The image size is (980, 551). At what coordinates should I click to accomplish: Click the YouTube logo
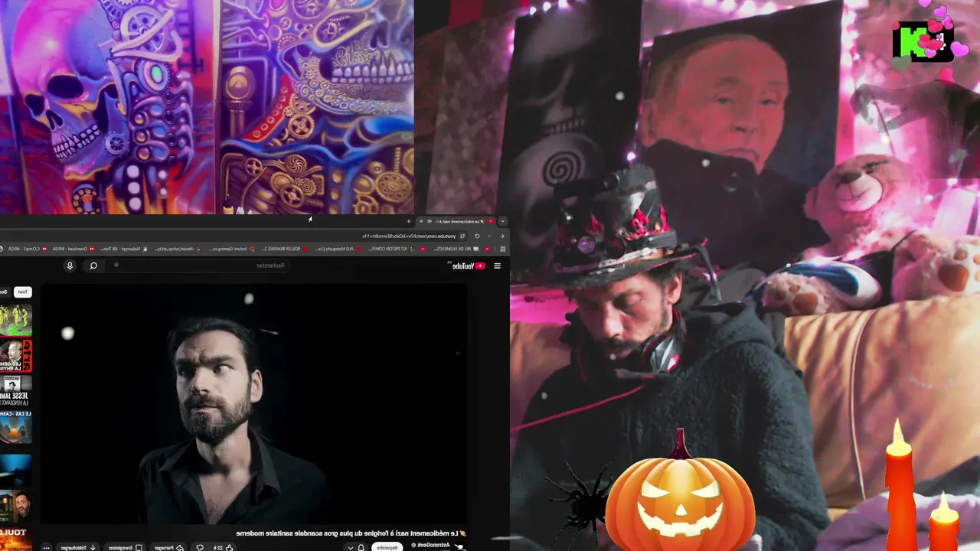pos(468,266)
